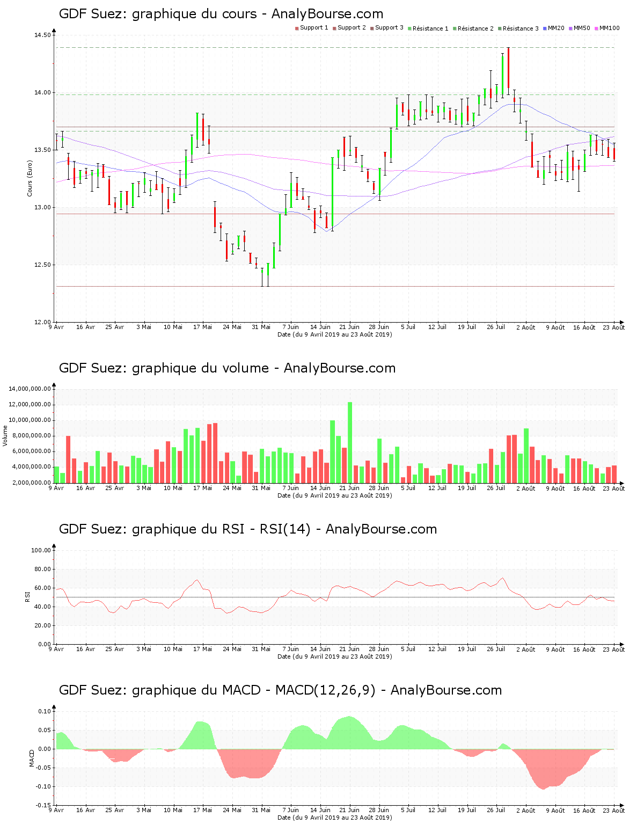Click the date range caption under price chart

click(x=334, y=334)
